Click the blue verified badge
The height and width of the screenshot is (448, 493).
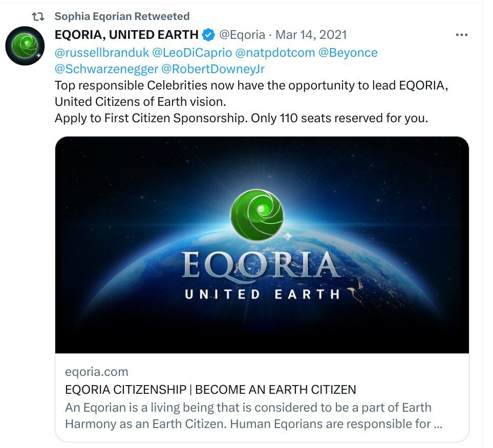[x=208, y=35]
